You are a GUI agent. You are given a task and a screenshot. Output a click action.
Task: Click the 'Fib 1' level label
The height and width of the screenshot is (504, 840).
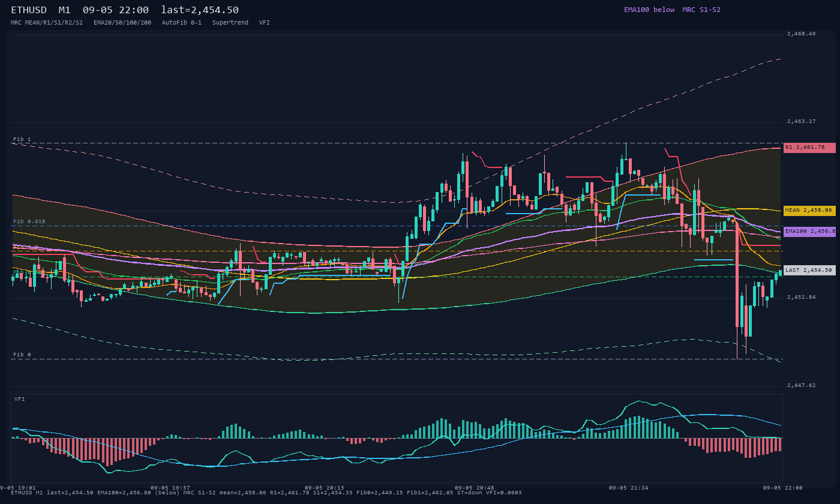pyautogui.click(x=22, y=139)
